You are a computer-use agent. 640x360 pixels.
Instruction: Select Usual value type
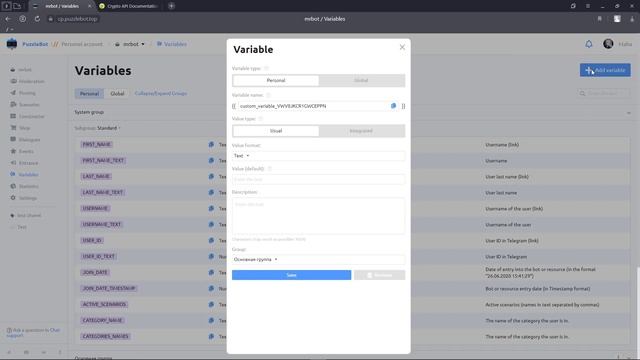click(x=276, y=131)
